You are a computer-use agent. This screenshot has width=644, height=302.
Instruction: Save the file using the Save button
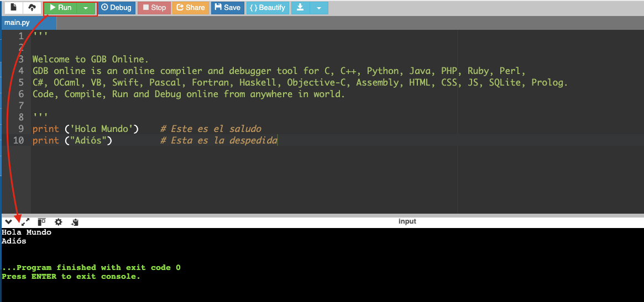pos(227,8)
